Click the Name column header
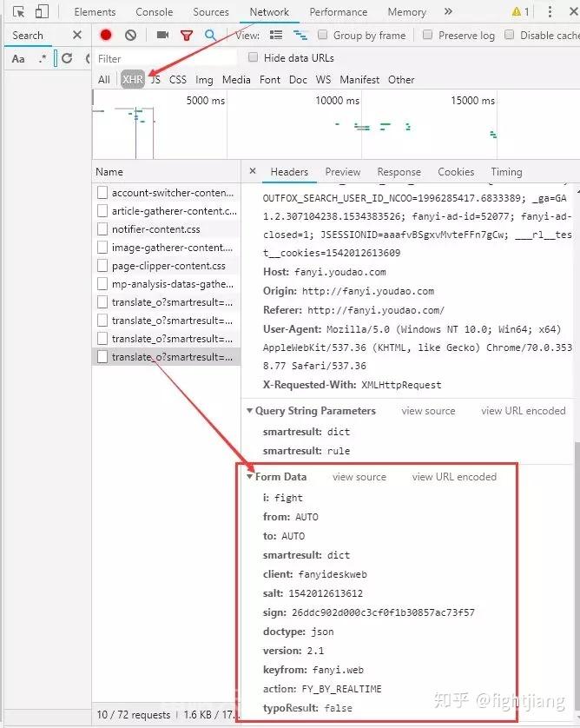This screenshot has width=580, height=728. click(166, 171)
